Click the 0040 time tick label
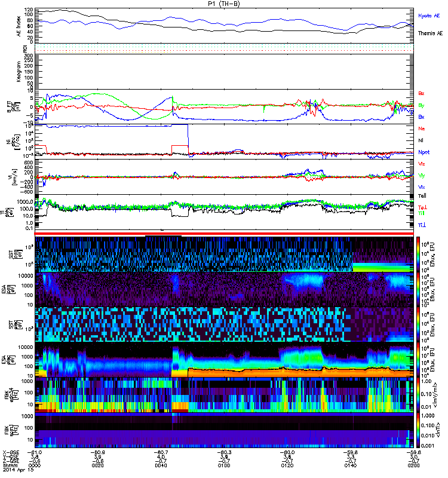The width and height of the screenshot is (448, 478). coord(161,465)
